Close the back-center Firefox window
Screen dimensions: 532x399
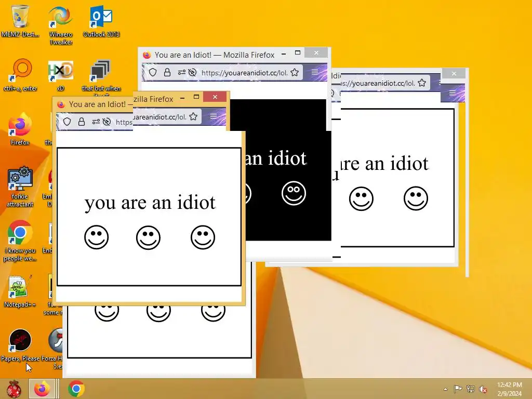coord(316,52)
